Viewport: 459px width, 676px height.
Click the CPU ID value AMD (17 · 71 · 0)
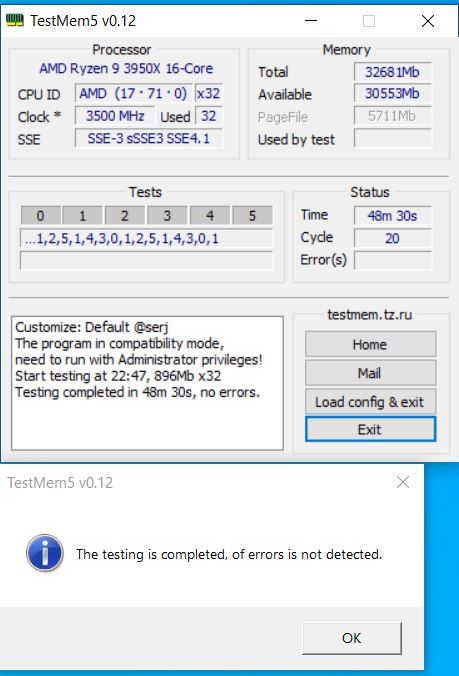[133, 94]
